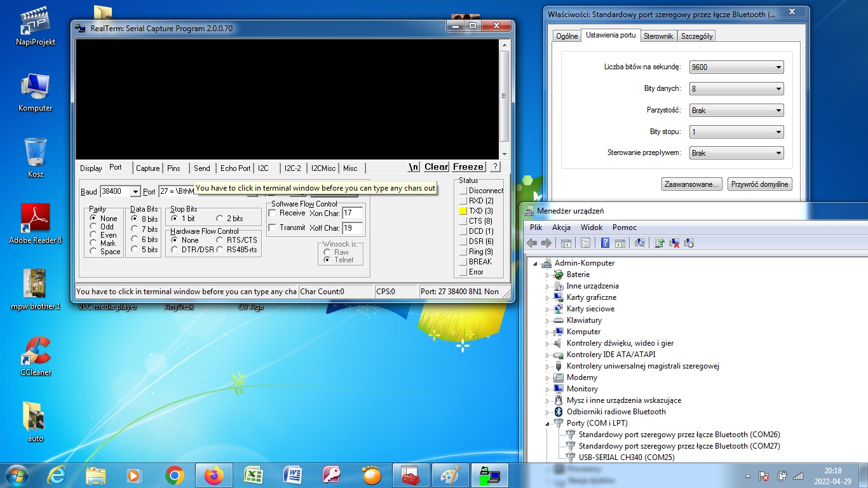Select Kosz recycle bin icon

35,158
